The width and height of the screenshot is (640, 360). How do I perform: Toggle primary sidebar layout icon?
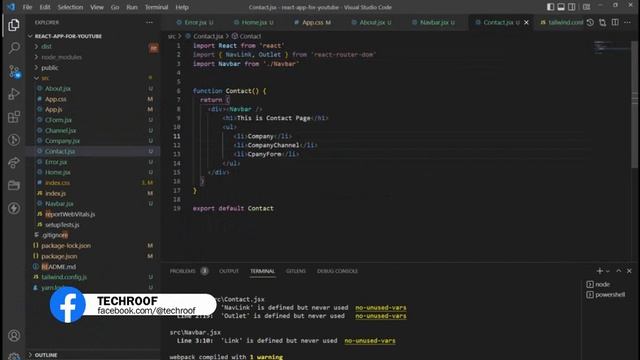[x=551, y=7]
